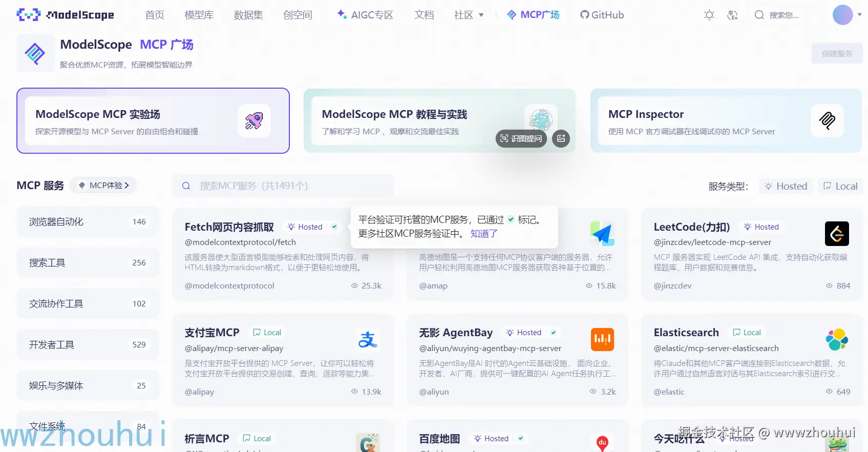The image size is (868, 452).
Task: Click the MCP Inspector logo icon
Action: (827, 120)
